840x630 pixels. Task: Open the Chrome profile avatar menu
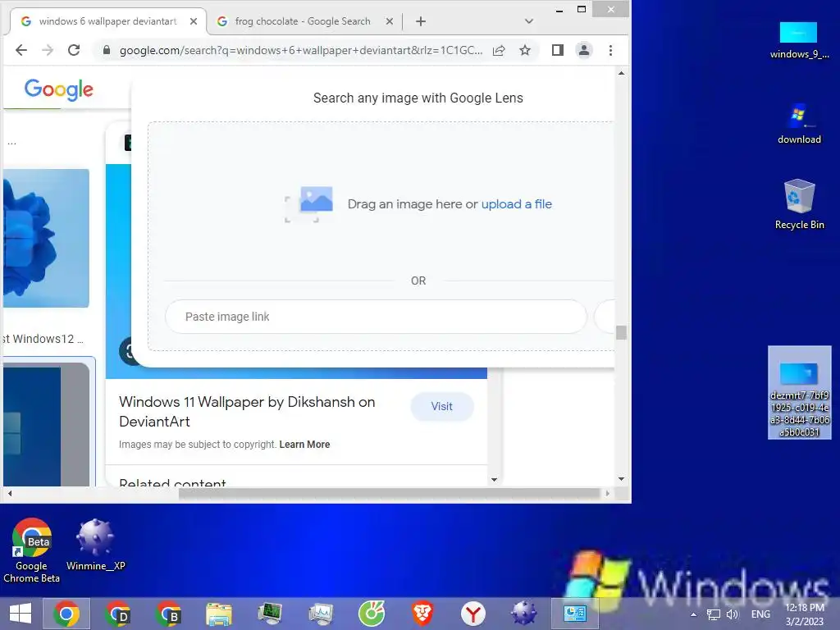click(x=584, y=50)
